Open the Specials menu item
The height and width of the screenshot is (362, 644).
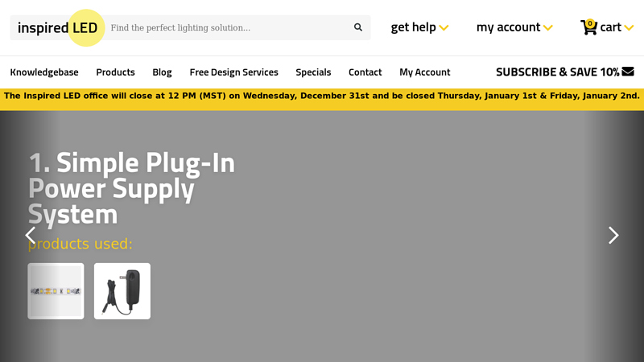click(313, 72)
